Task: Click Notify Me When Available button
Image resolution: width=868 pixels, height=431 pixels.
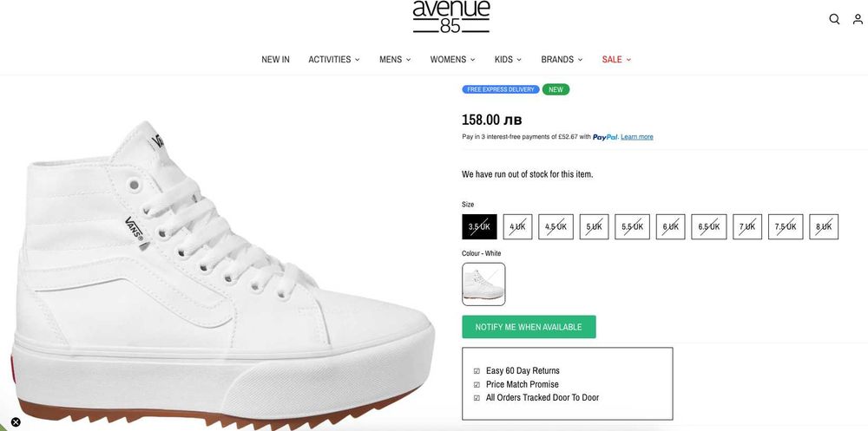Action: click(x=529, y=327)
